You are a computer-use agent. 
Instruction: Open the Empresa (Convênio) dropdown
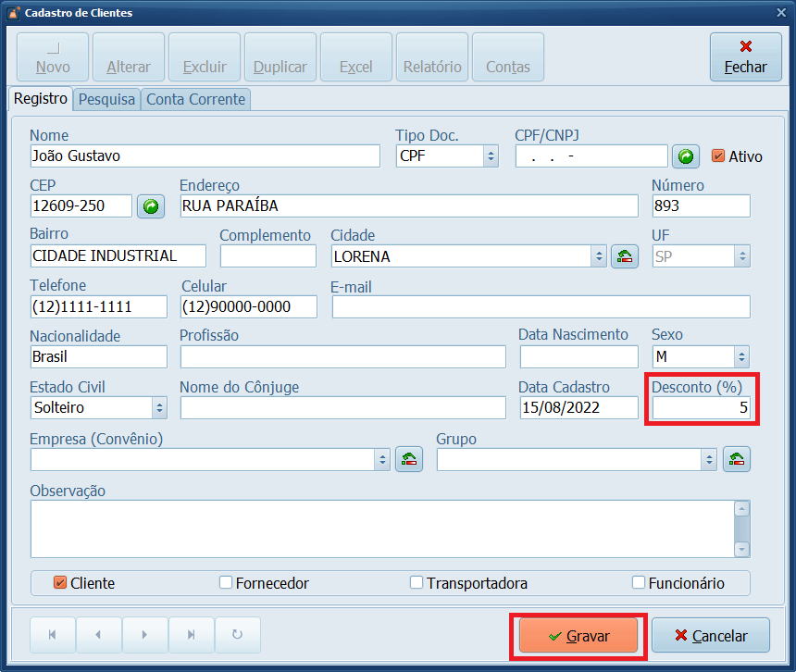(382, 460)
